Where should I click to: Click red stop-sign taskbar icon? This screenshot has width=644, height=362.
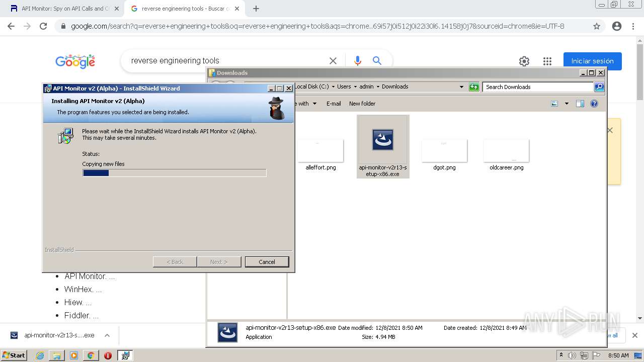click(x=108, y=355)
